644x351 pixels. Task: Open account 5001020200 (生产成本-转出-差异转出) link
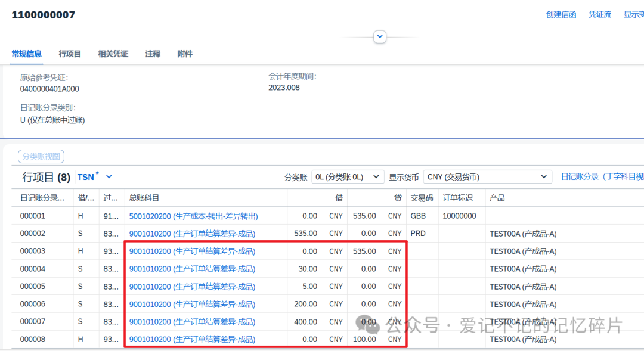[193, 216]
